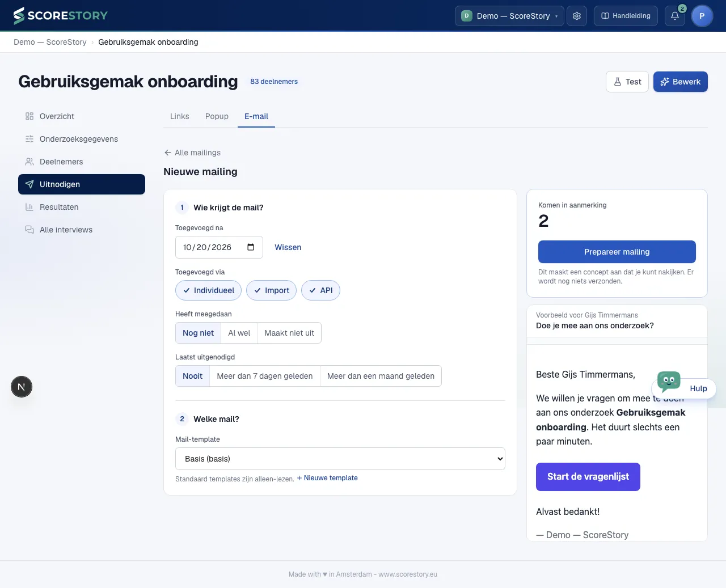This screenshot has height=588, width=726.
Task: Open the Demo — ScoreStory workspace switcher
Action: click(x=509, y=16)
